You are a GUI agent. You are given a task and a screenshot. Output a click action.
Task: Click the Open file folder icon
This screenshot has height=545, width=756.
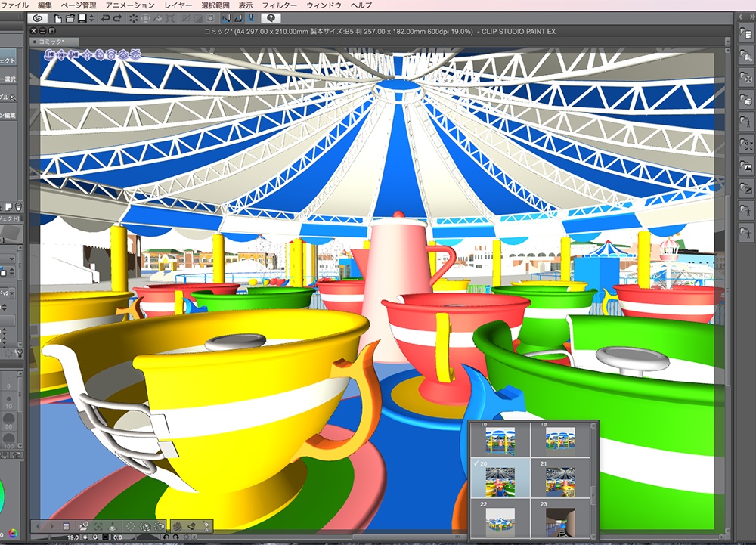coord(70,19)
